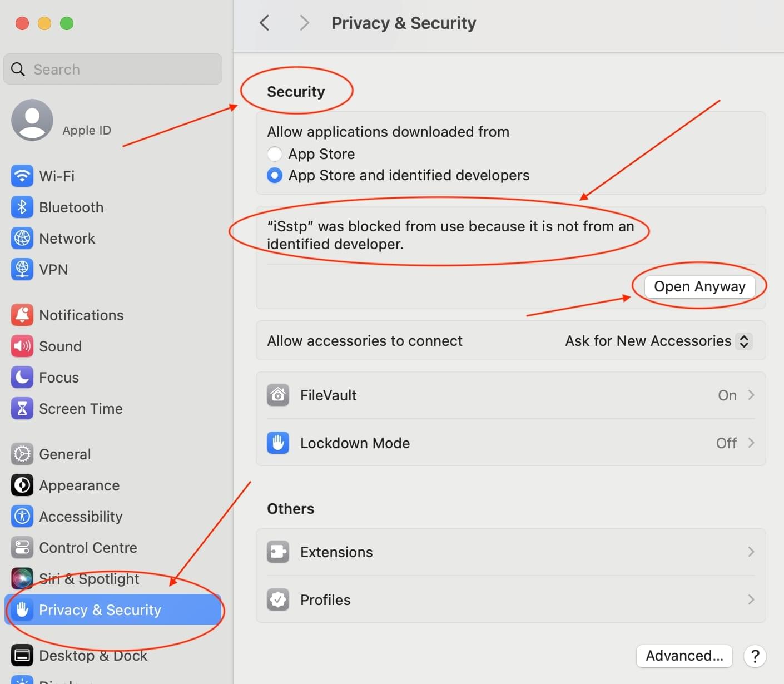The height and width of the screenshot is (684, 784).
Task: Click the General sidebar label
Action: pos(64,454)
